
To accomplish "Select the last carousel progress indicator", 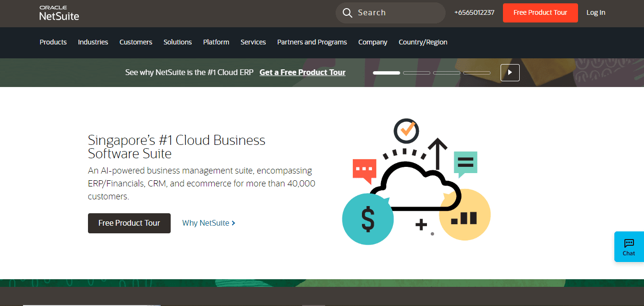I will [477, 73].
